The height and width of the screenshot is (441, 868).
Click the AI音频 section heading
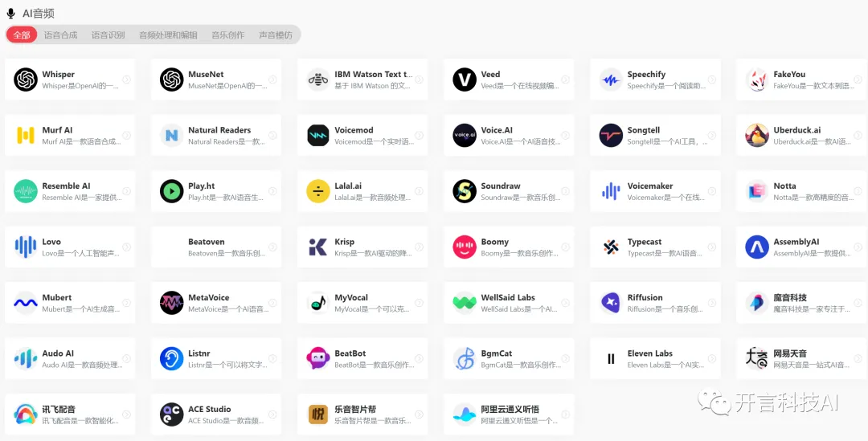tap(39, 14)
